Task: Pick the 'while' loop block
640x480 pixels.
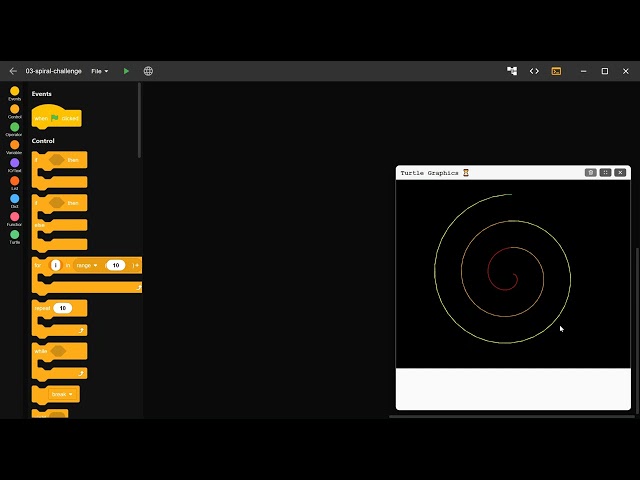Action: [x=59, y=362]
